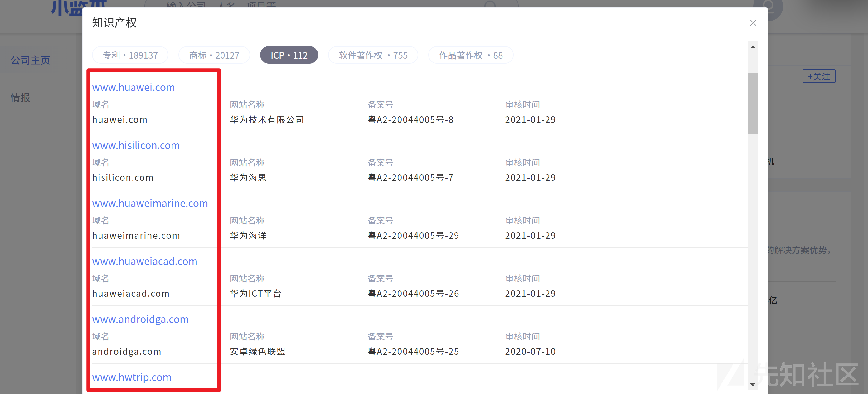
Task: Switch to the 专利 tab
Action: point(130,55)
